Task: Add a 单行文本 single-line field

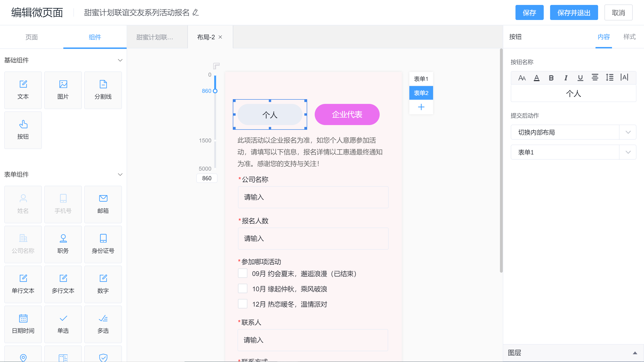Action: point(23,284)
